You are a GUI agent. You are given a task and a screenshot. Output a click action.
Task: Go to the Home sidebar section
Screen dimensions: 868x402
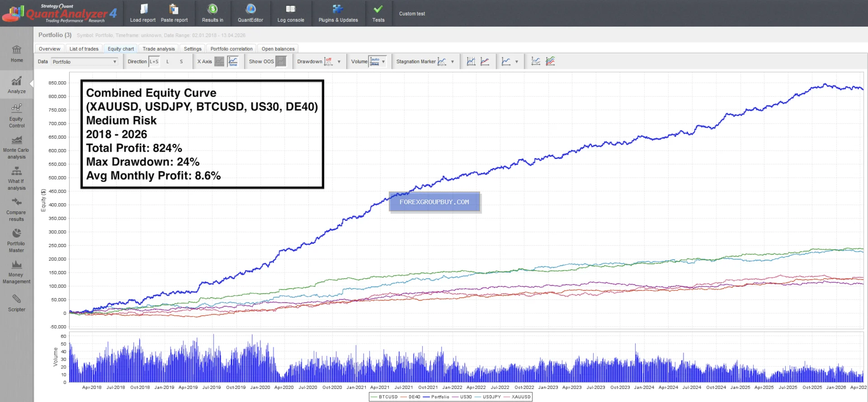pyautogui.click(x=17, y=54)
